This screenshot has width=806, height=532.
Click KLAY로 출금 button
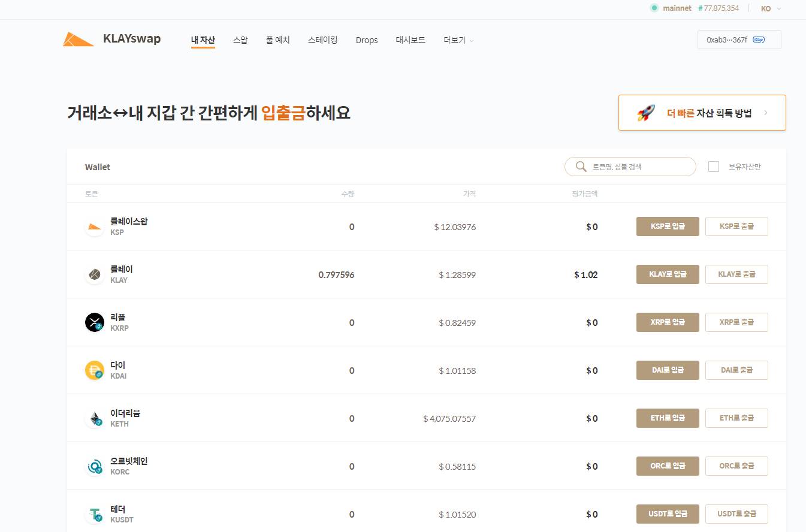click(x=736, y=274)
